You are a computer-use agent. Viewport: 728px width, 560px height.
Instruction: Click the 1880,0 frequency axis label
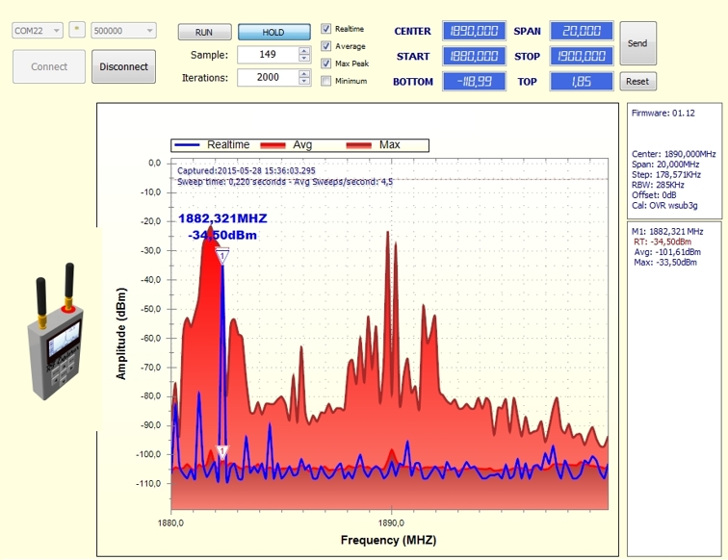(x=170, y=522)
